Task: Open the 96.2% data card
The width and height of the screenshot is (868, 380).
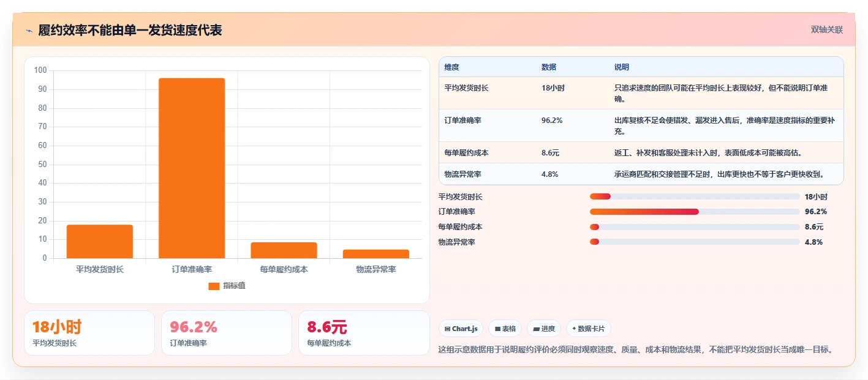Action: pos(227,333)
